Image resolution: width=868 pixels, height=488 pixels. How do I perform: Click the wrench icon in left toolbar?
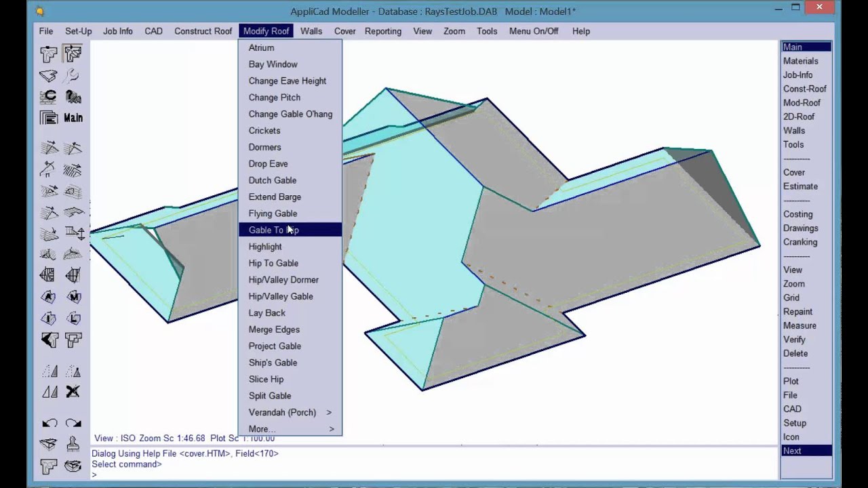point(73,75)
